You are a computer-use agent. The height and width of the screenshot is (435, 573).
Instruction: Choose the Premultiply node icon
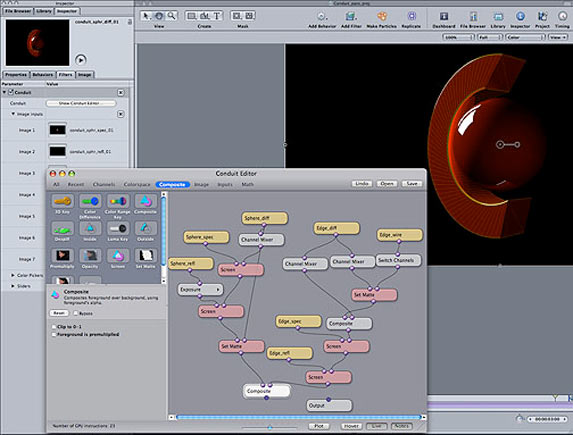click(62, 256)
